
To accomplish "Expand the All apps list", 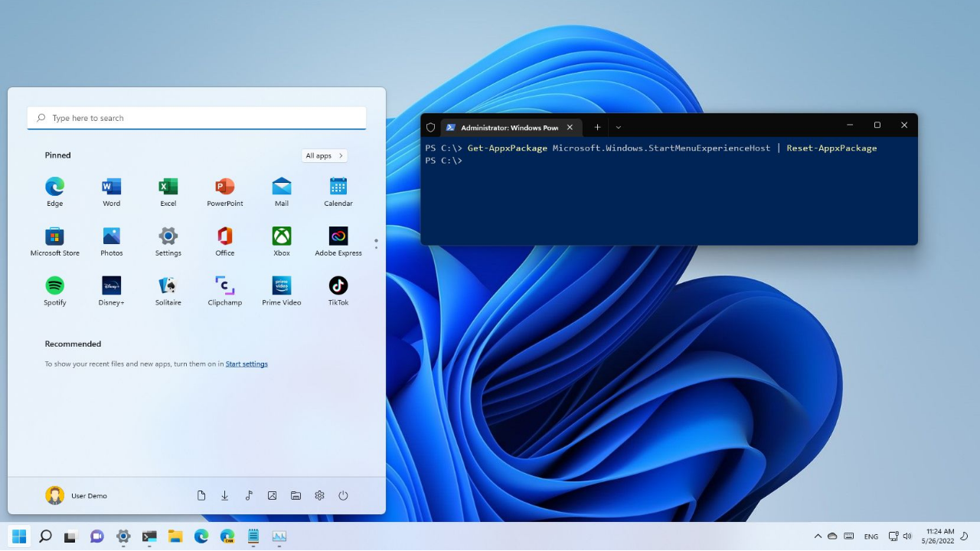I will [324, 155].
